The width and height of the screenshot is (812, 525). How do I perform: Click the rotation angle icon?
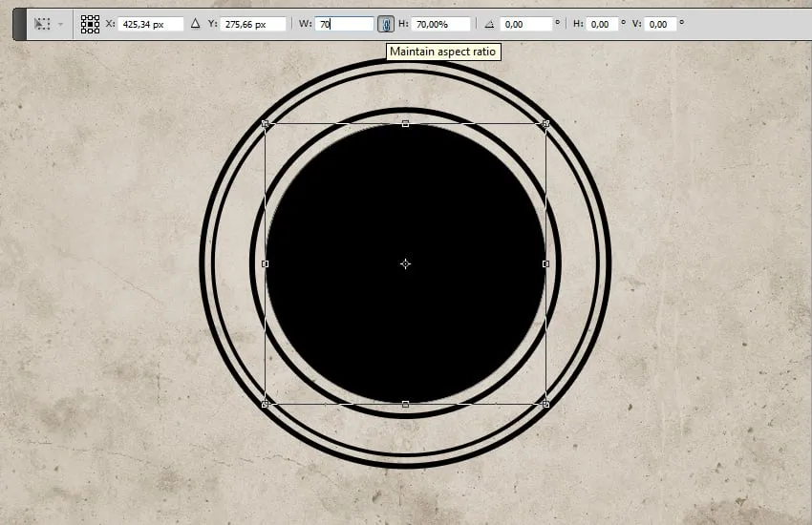[x=490, y=24]
